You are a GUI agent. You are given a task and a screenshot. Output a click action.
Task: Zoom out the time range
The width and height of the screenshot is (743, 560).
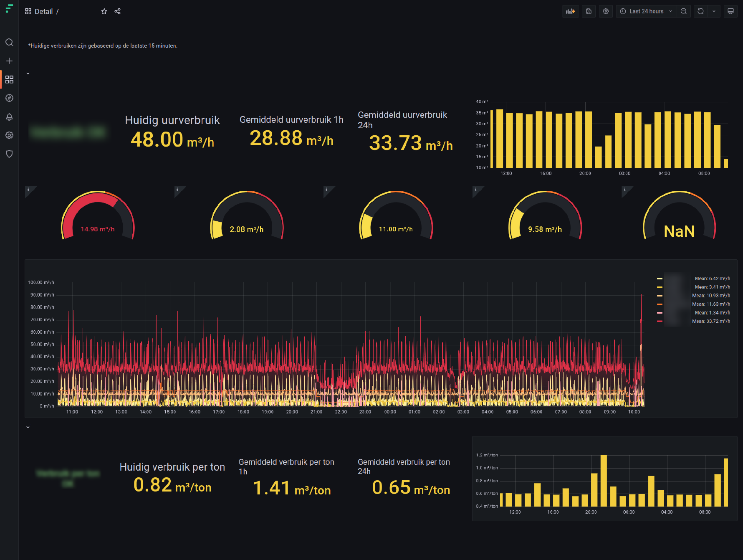pyautogui.click(x=684, y=11)
